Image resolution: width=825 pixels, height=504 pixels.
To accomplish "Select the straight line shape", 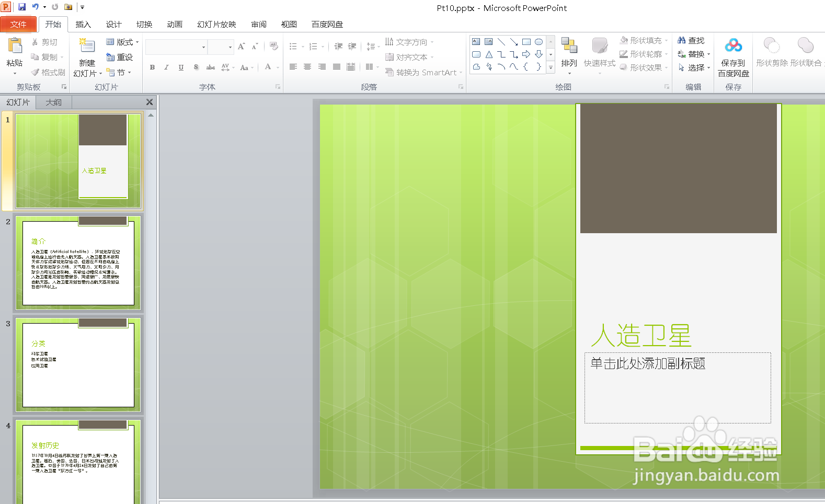I will pos(501,42).
